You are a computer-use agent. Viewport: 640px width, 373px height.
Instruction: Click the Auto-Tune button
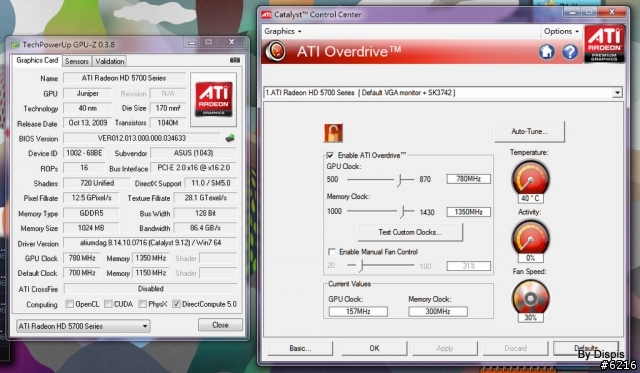click(529, 131)
